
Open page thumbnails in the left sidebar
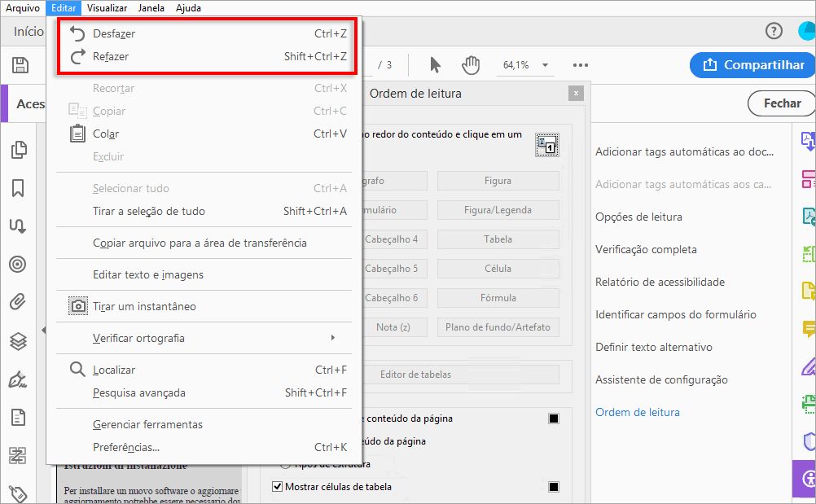[x=18, y=151]
